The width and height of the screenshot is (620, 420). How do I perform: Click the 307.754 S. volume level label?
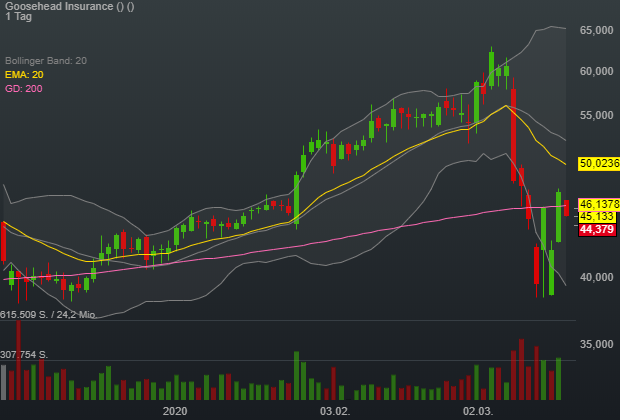click(24, 355)
